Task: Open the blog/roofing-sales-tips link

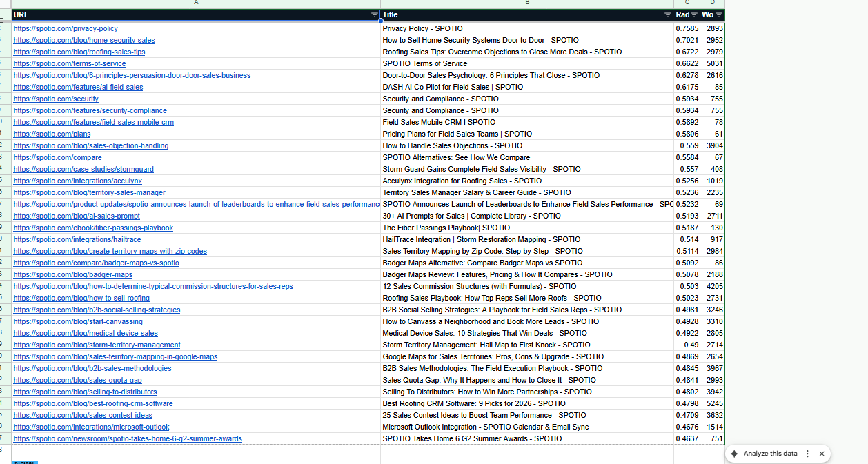Action: click(x=79, y=52)
